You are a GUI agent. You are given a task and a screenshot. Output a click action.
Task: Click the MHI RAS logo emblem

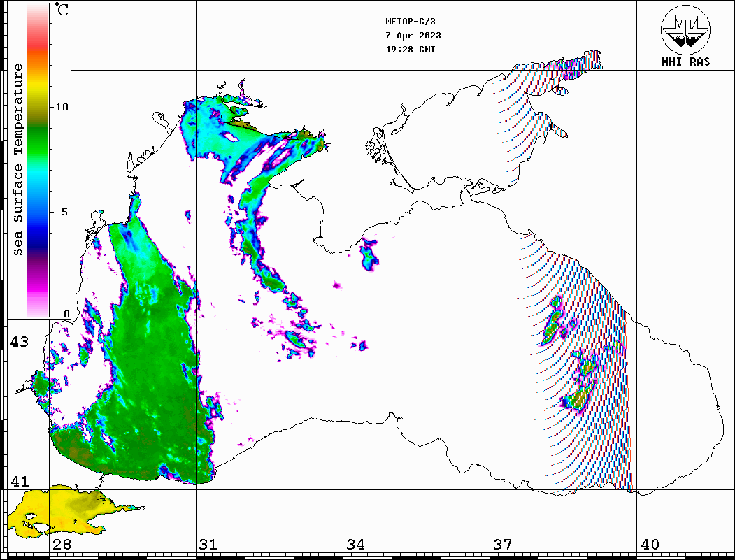[x=685, y=29]
